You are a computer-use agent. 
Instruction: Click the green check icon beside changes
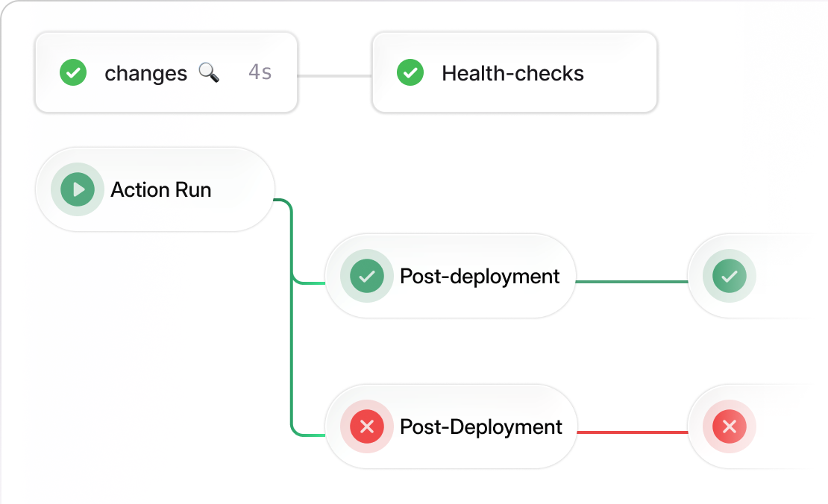(x=73, y=73)
